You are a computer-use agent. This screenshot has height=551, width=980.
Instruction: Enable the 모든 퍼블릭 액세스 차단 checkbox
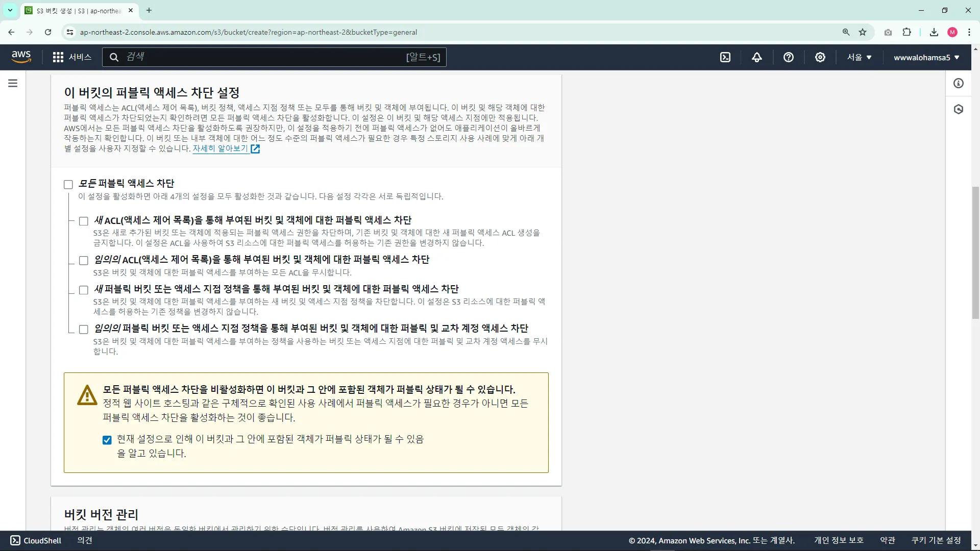click(68, 184)
